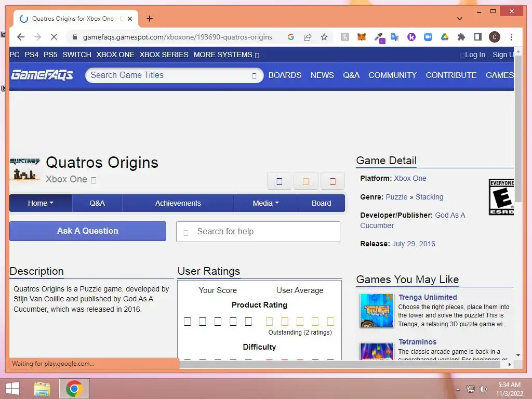The height and width of the screenshot is (399, 532).
Task: Focus the Search Game Titles field
Action: tap(175, 75)
